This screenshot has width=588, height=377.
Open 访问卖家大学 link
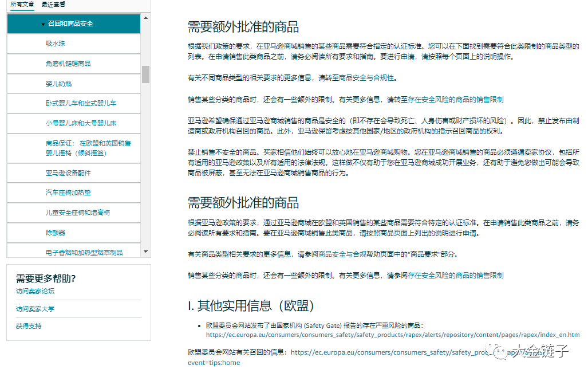coord(35,309)
